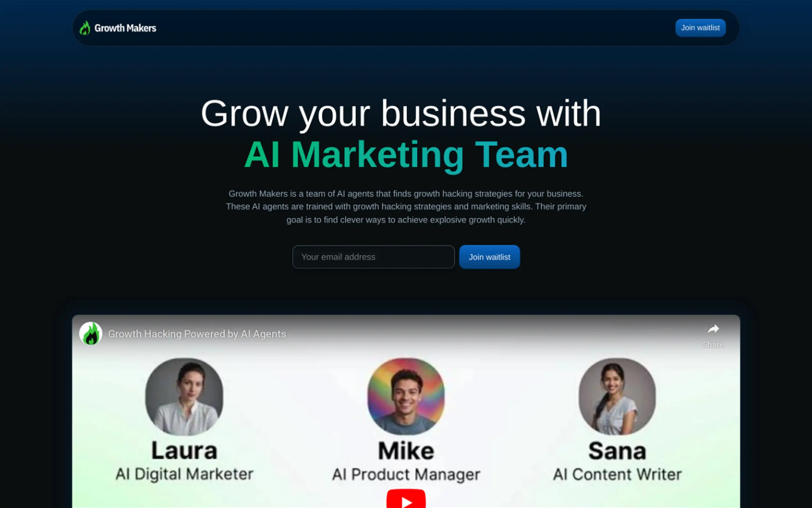Image resolution: width=812 pixels, height=508 pixels.
Task: Play the video with red YouTube button
Action: pos(406,499)
